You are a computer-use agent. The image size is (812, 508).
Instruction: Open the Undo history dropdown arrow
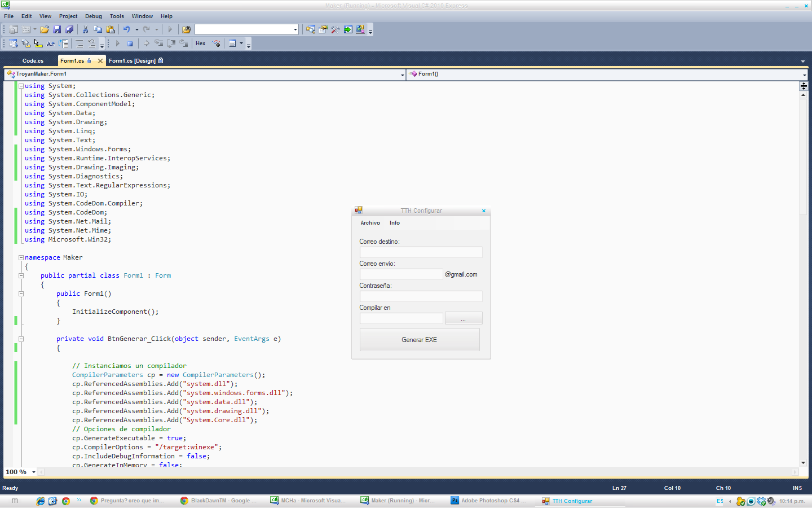click(x=137, y=29)
